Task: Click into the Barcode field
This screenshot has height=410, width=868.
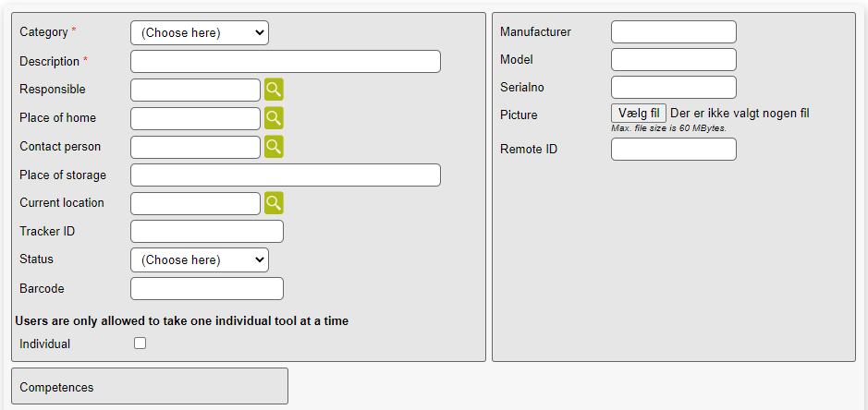Action: (206, 289)
